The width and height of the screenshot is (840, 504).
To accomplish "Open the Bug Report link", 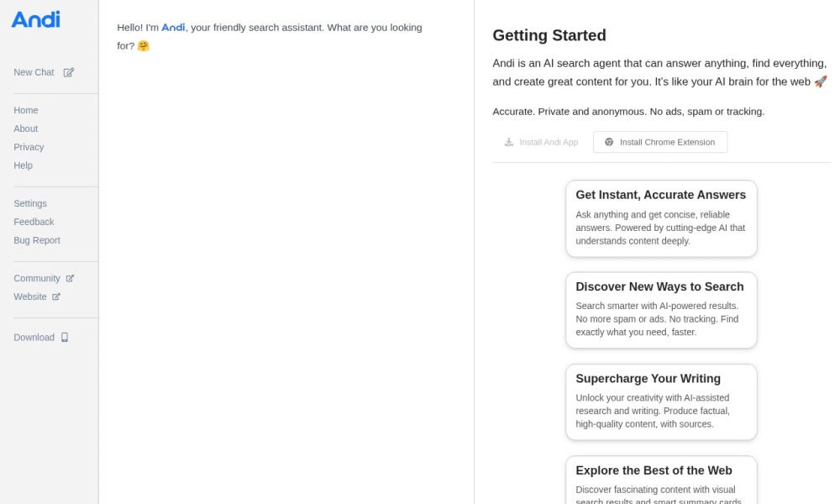I will (37, 241).
